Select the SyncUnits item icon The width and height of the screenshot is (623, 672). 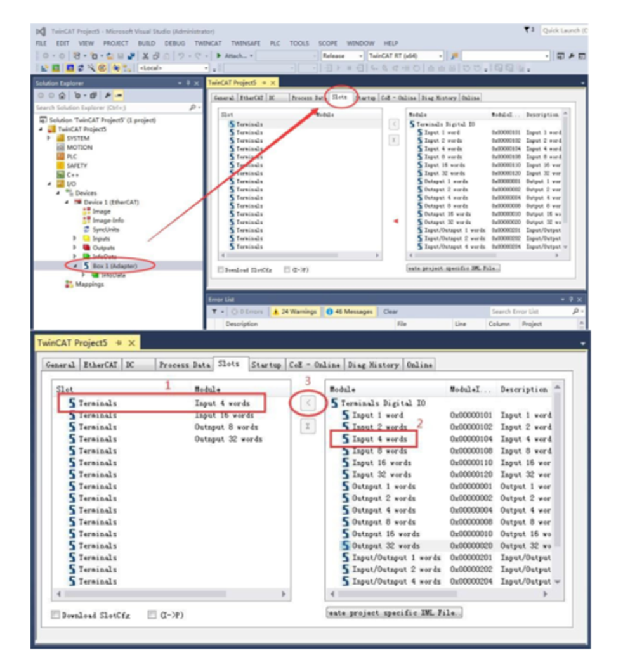pos(87,229)
